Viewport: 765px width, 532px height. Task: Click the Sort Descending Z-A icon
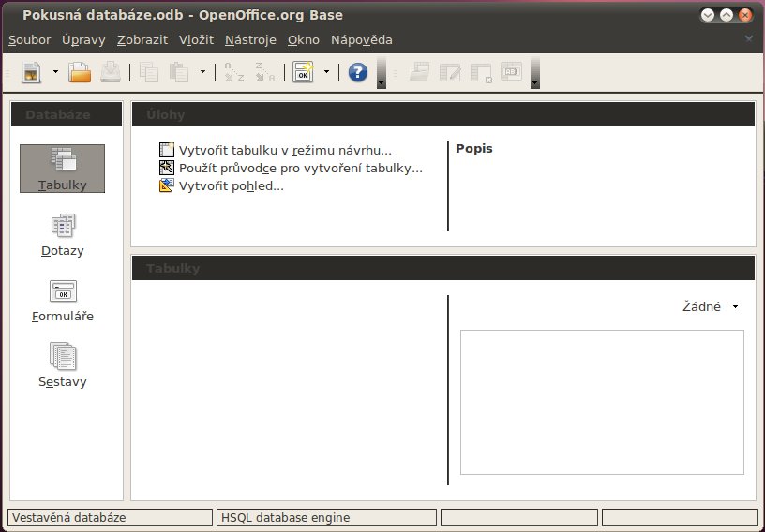[265, 73]
